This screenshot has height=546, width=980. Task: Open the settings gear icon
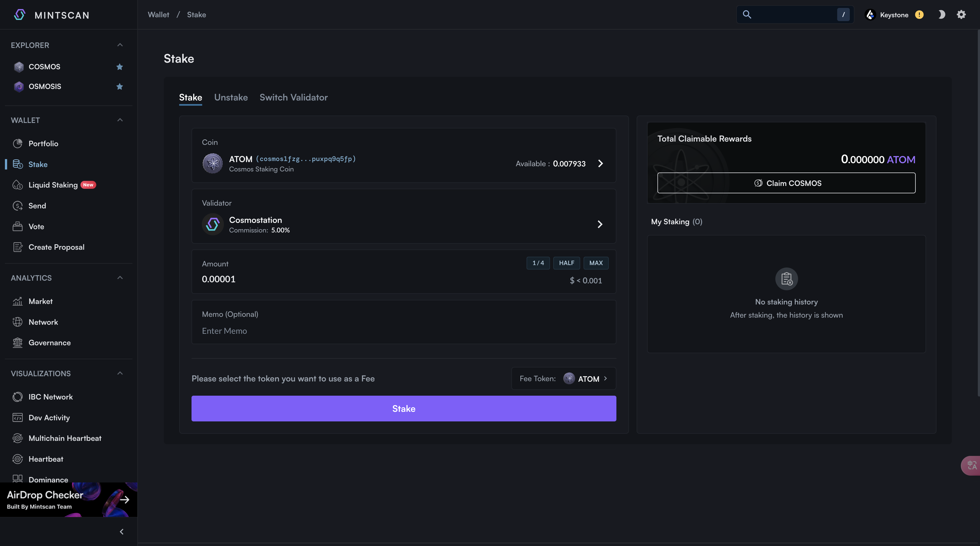tap(961, 15)
